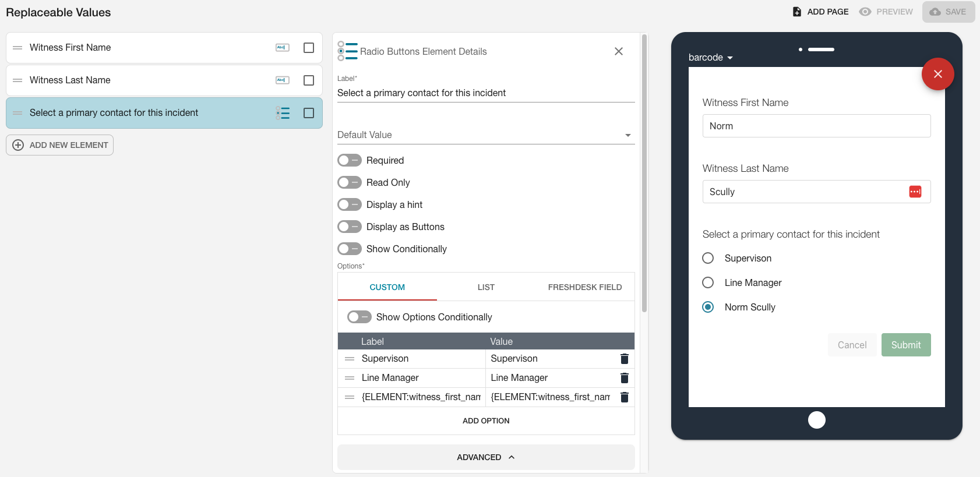Open the barcode form dropdown
Screen dimensions: 980x477
(x=711, y=57)
